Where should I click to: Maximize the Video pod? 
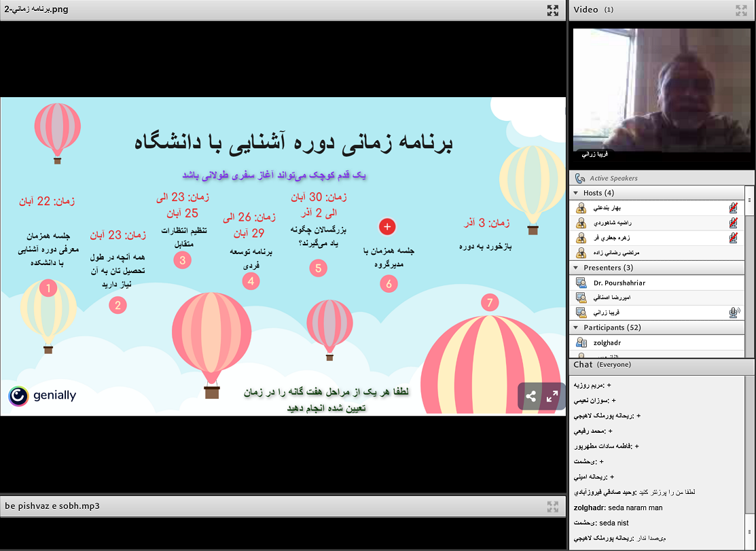tap(741, 10)
